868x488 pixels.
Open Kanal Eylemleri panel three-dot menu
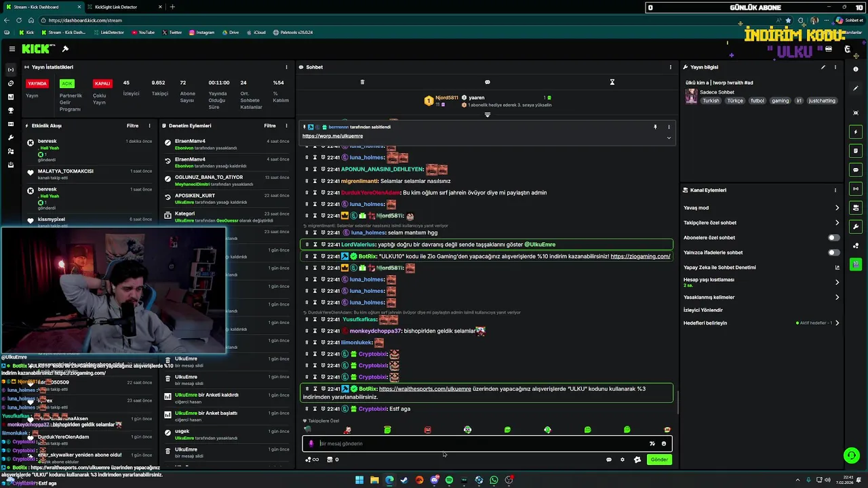(x=835, y=190)
